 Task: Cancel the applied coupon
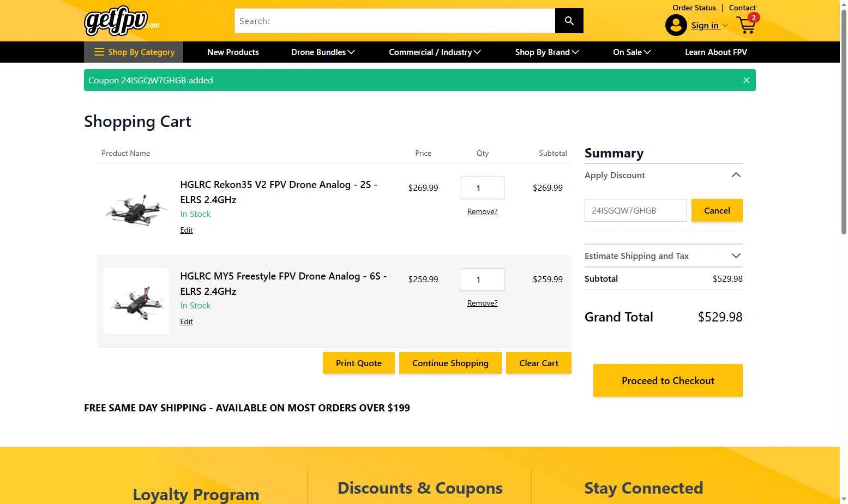click(717, 210)
